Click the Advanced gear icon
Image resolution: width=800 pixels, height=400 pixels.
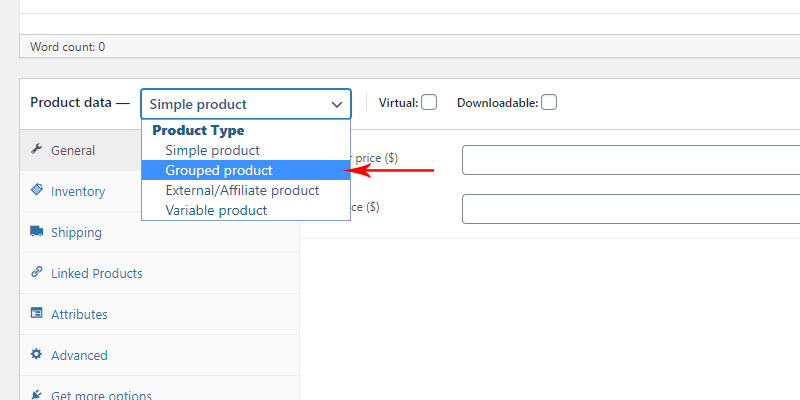tap(36, 354)
